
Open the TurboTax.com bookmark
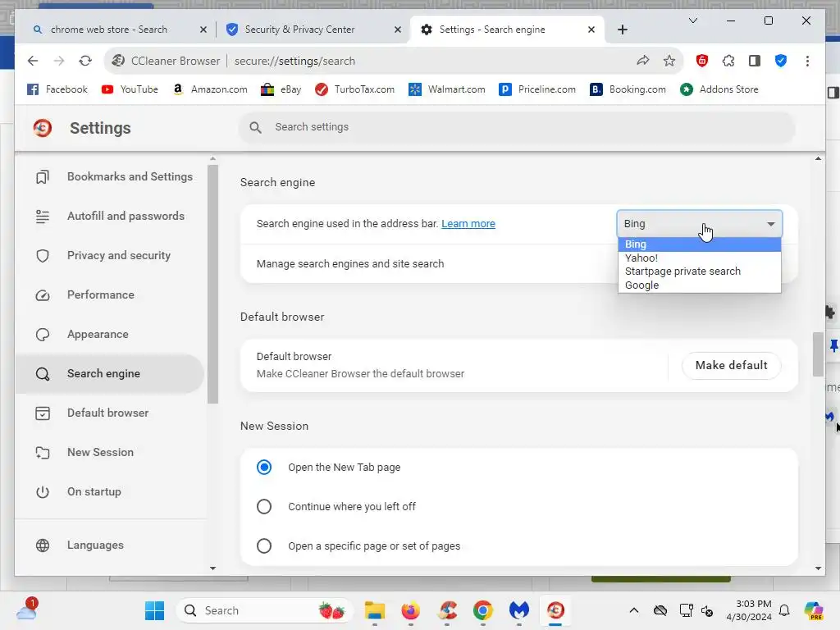tap(354, 89)
